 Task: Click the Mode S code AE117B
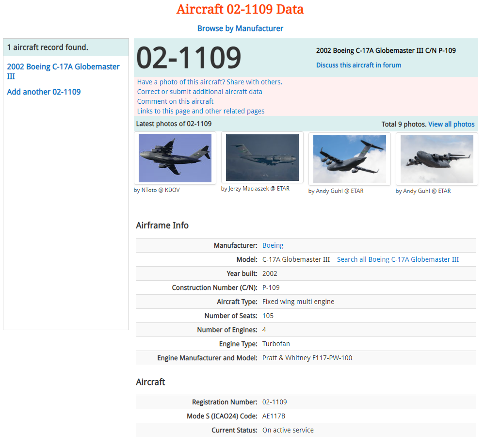click(274, 416)
